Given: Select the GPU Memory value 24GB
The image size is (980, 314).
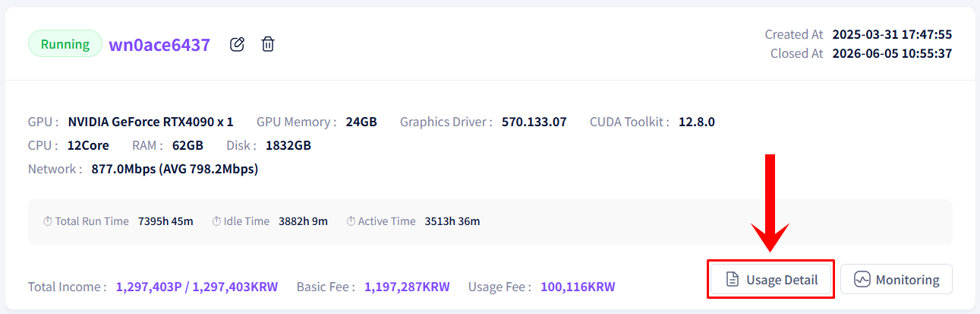Looking at the screenshot, I should click(361, 122).
